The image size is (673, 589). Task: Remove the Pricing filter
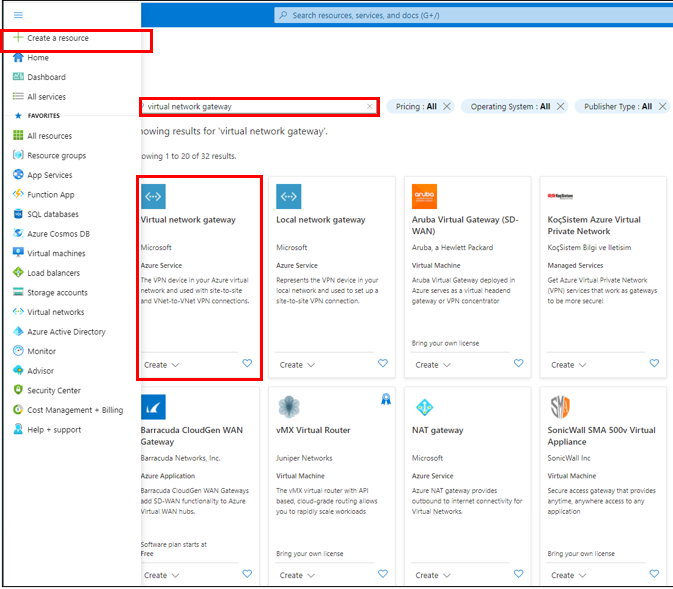pos(447,106)
